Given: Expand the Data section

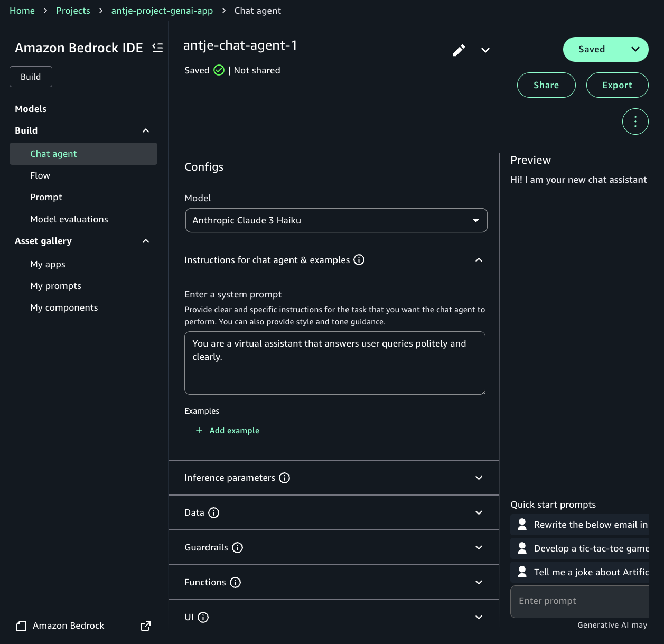Looking at the screenshot, I should pyautogui.click(x=479, y=512).
